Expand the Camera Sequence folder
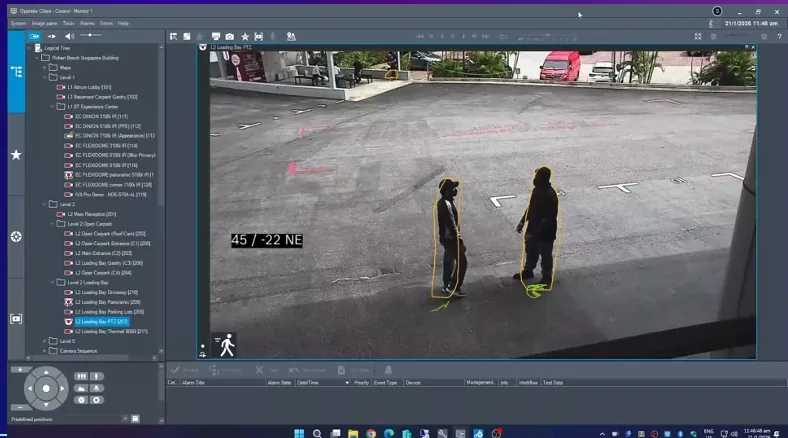The width and height of the screenshot is (788, 438). coord(44,351)
